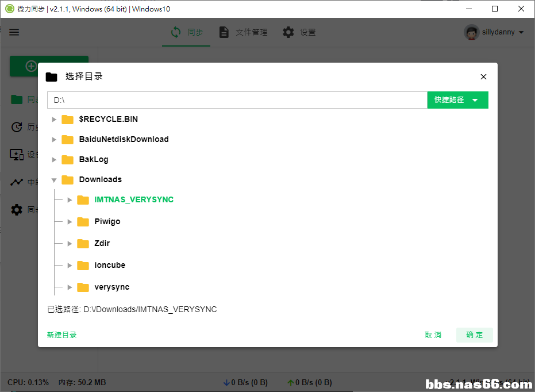Click the sync arrows icon in the top navigation

[x=176, y=32]
